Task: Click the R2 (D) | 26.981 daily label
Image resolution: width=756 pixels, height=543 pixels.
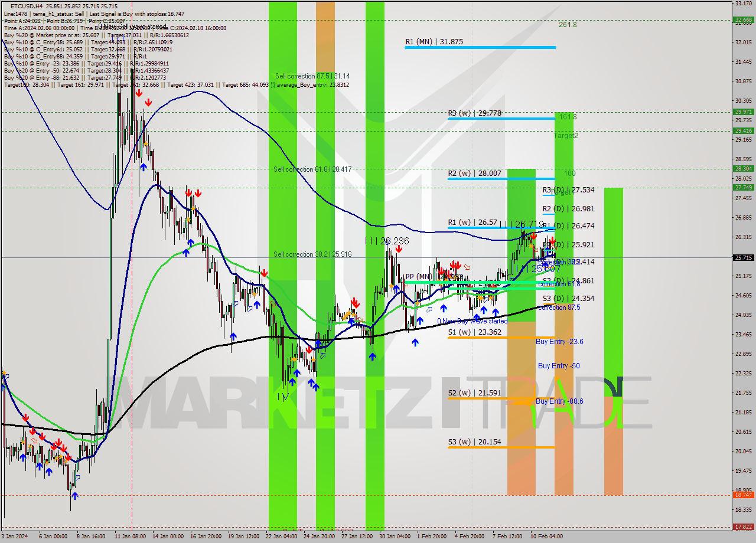Action: [x=568, y=209]
